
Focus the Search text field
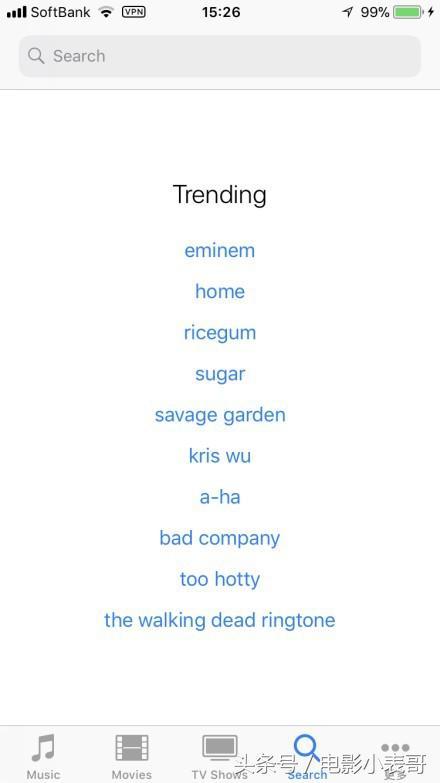point(220,56)
